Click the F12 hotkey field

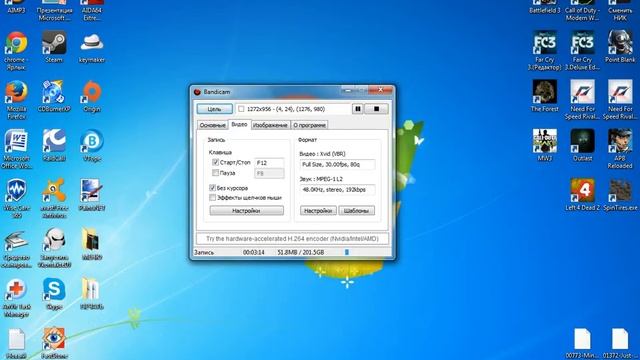tap(269, 163)
